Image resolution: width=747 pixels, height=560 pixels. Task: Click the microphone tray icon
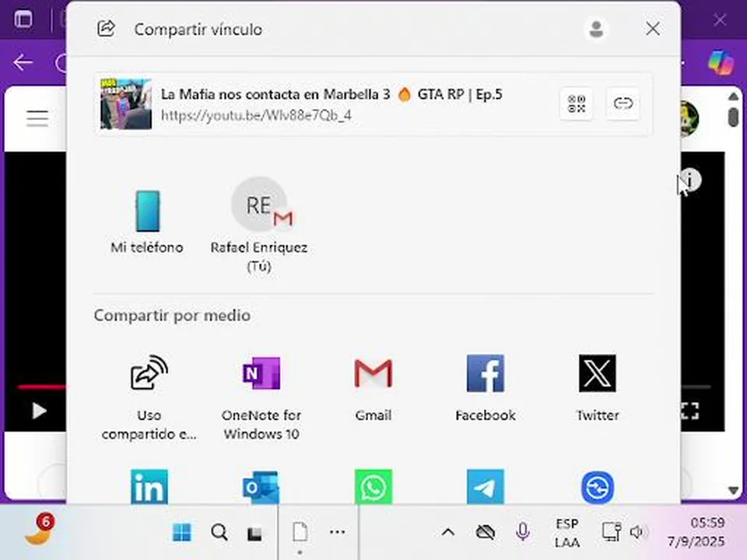(x=523, y=532)
